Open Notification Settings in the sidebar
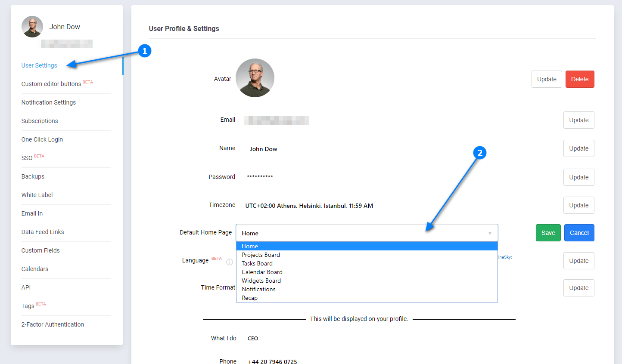This screenshot has height=364, width=622. coord(49,102)
